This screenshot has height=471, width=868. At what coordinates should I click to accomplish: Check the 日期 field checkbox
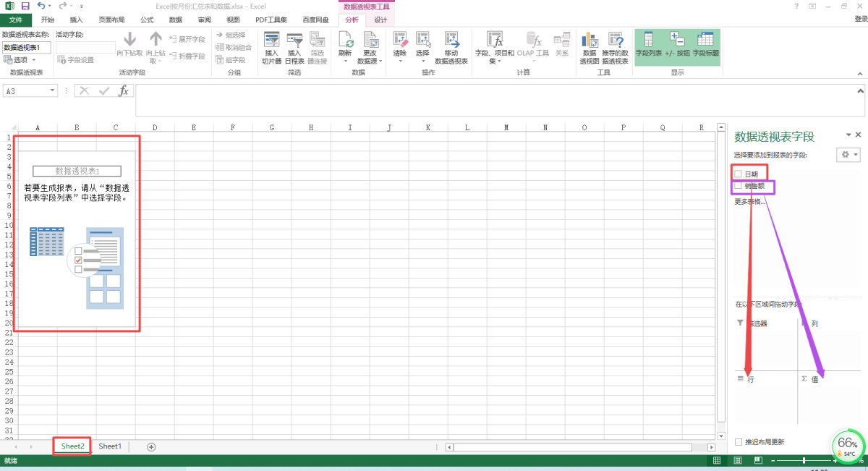click(x=739, y=174)
